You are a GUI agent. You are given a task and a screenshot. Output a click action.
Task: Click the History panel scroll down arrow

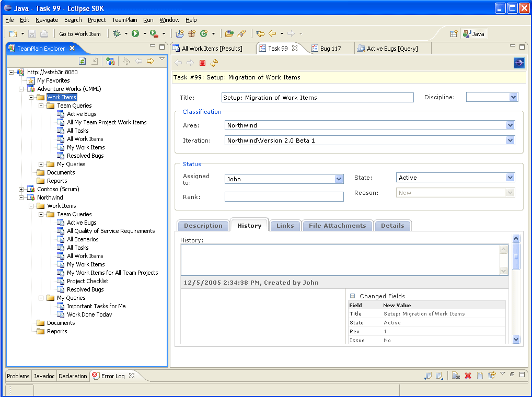(516, 339)
